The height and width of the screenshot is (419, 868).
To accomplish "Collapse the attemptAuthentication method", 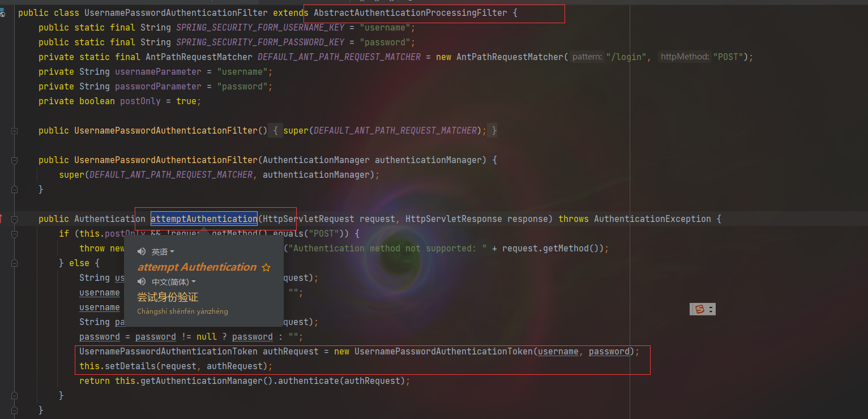I will [14, 219].
